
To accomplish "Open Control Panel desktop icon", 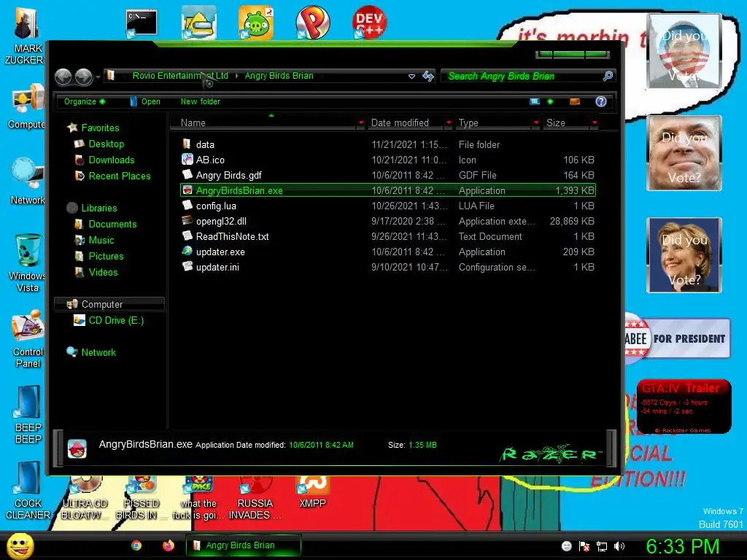I will coord(28,338).
